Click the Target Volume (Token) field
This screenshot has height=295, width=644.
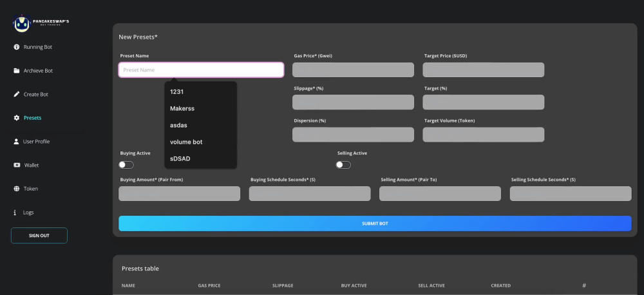(484, 135)
